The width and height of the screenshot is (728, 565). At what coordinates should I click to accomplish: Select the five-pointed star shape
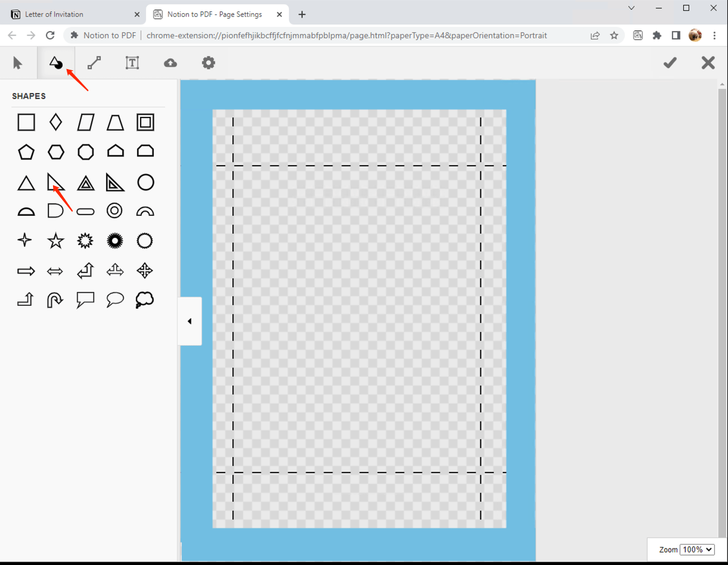pos(55,241)
